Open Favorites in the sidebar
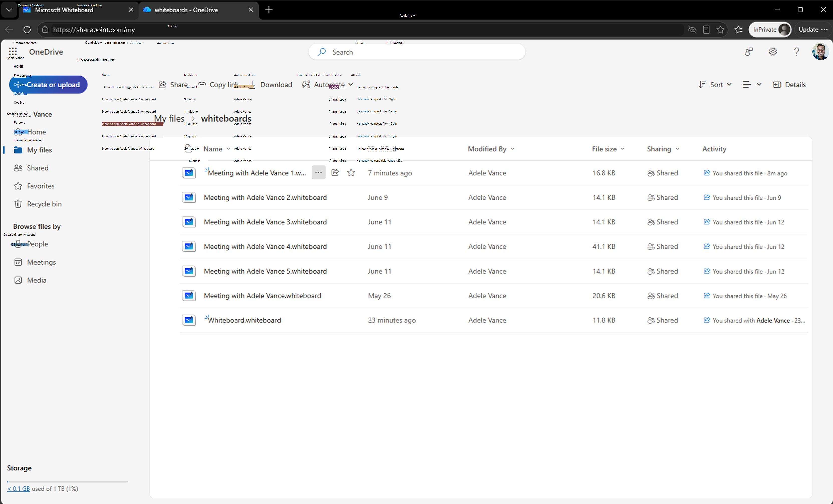The image size is (833, 504). click(x=41, y=186)
